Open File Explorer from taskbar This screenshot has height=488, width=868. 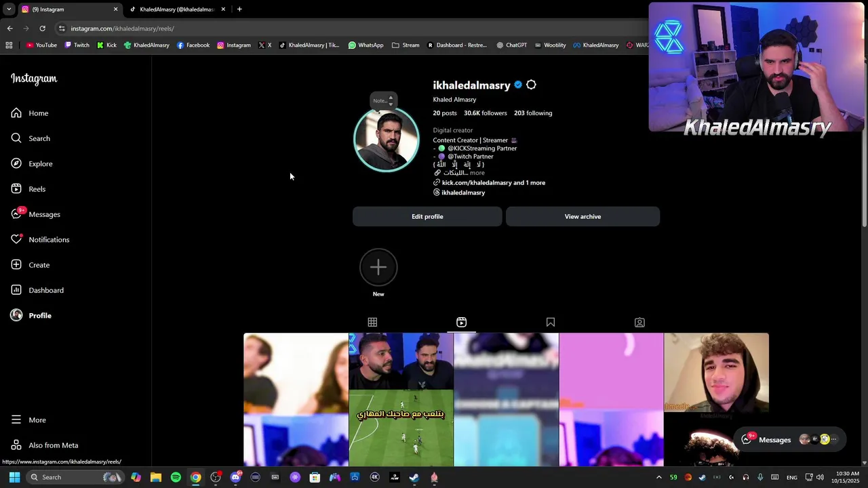(x=156, y=477)
